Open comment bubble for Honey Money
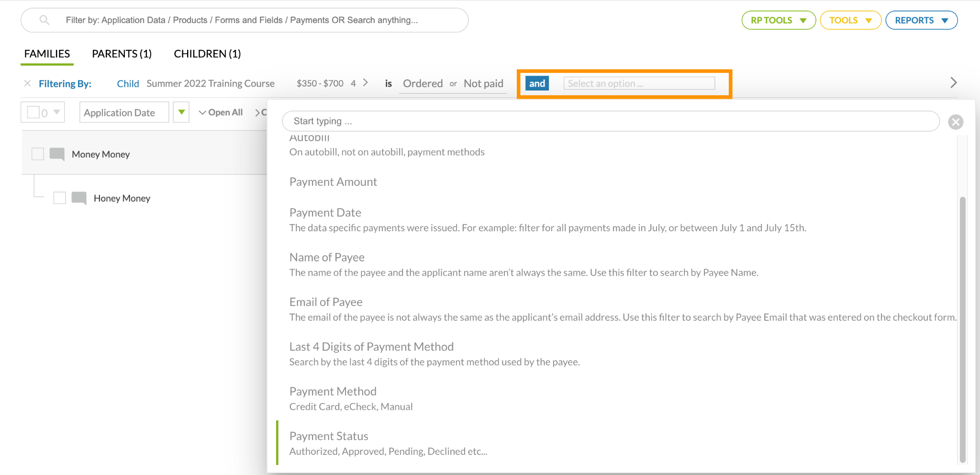The height and width of the screenshot is (475, 980). (79, 198)
